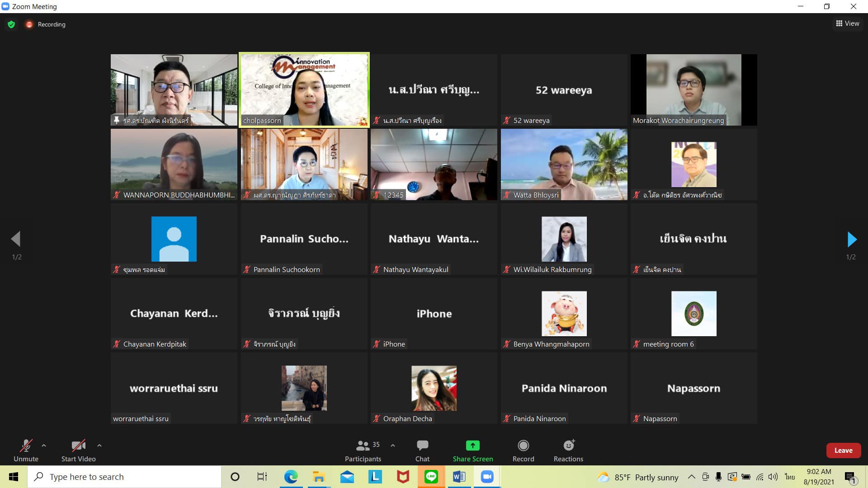Select Watta Bhloysri video tile
The height and width of the screenshot is (488, 868).
pos(564,164)
